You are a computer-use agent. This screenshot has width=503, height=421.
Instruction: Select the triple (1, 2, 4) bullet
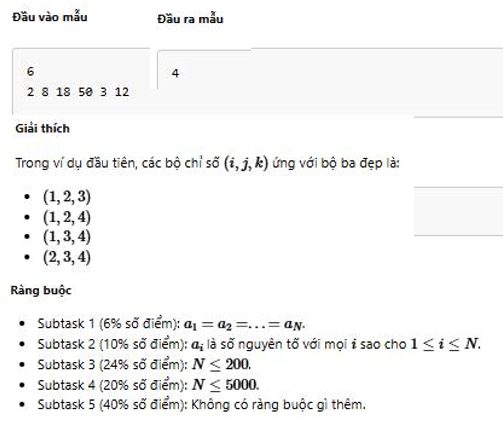[67, 217]
